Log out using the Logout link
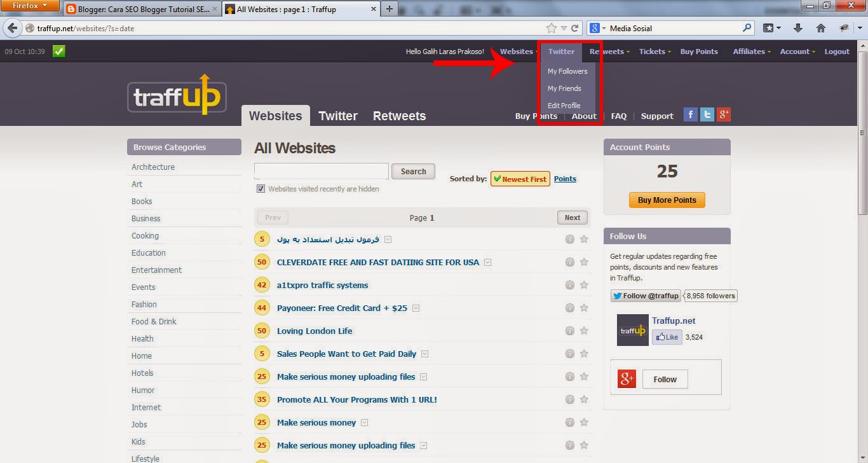 [837, 52]
